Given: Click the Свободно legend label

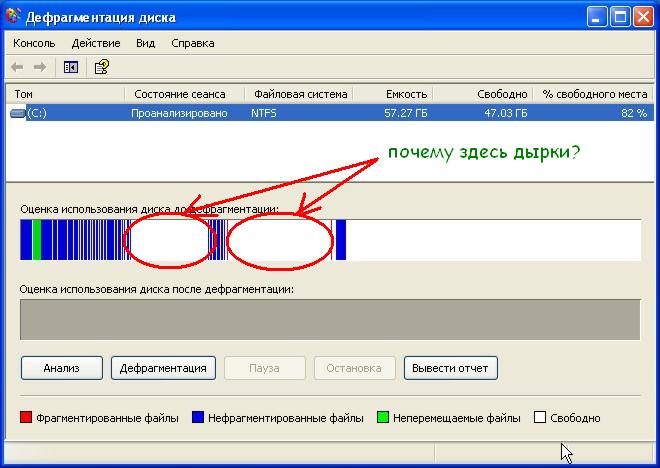Looking at the screenshot, I should click(x=575, y=418).
